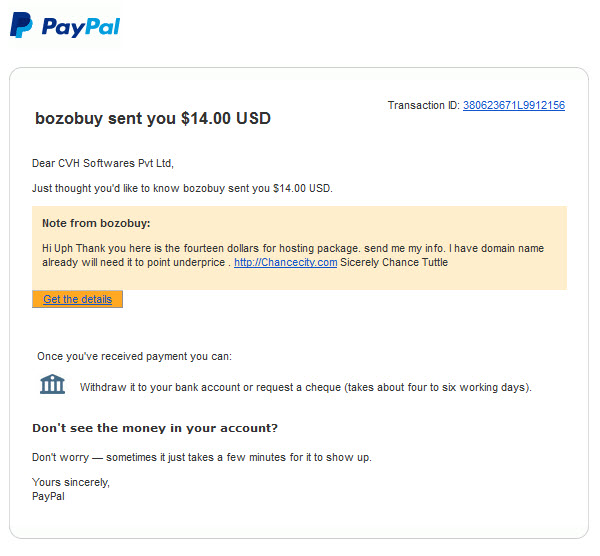The image size is (600, 556).
Task: Click the 'Yours sincerely,' closing line
Action: [x=71, y=482]
